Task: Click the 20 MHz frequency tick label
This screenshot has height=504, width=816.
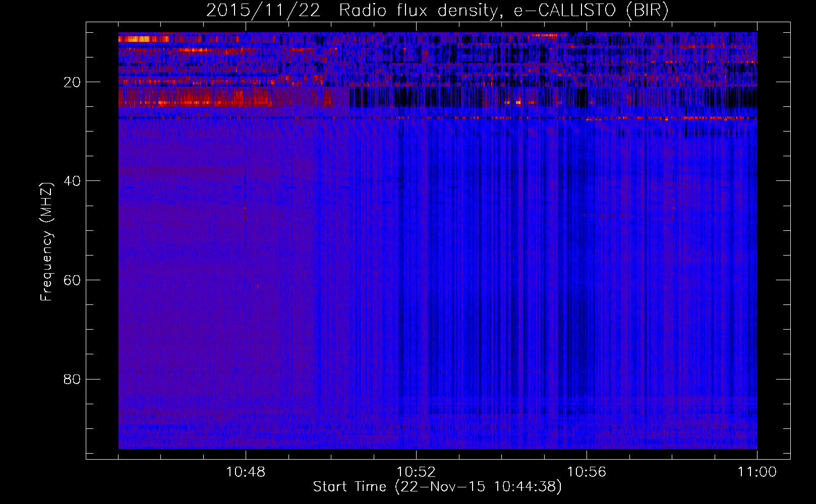Action: tap(72, 82)
